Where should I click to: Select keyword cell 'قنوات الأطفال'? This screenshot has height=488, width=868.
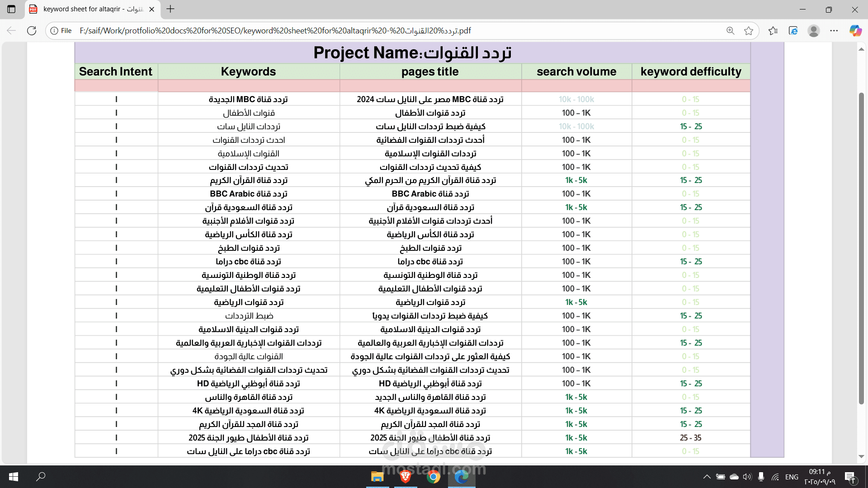click(x=249, y=113)
